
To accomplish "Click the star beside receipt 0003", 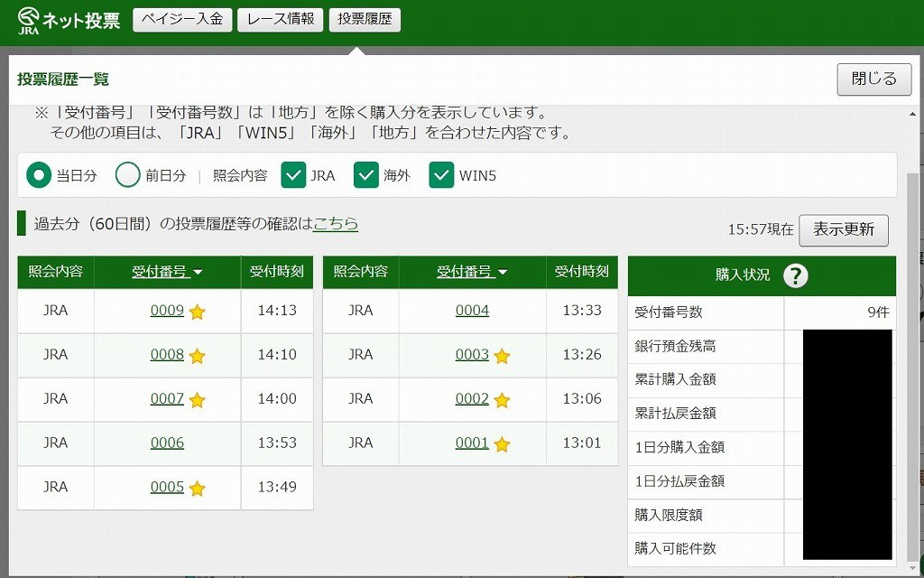I will pos(502,356).
